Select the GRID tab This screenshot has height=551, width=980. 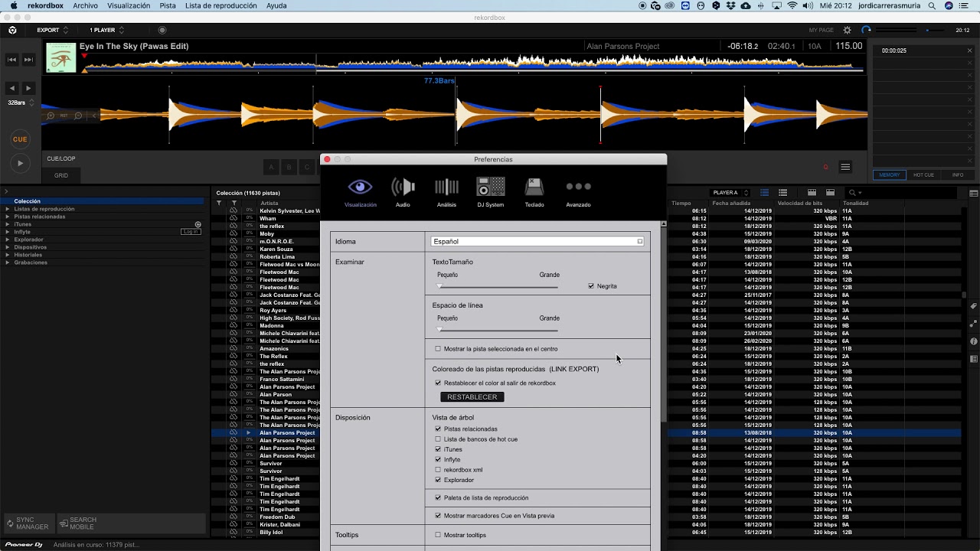coord(61,175)
